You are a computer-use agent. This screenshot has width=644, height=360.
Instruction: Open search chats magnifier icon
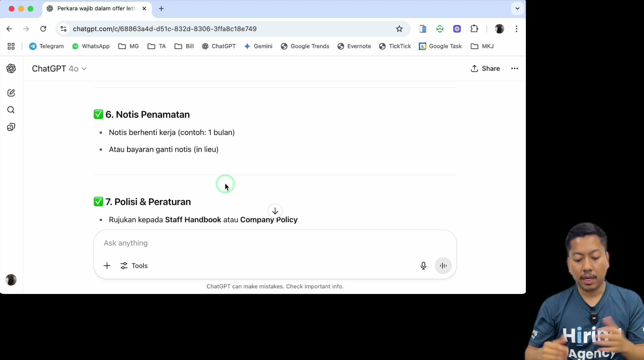coord(11,110)
